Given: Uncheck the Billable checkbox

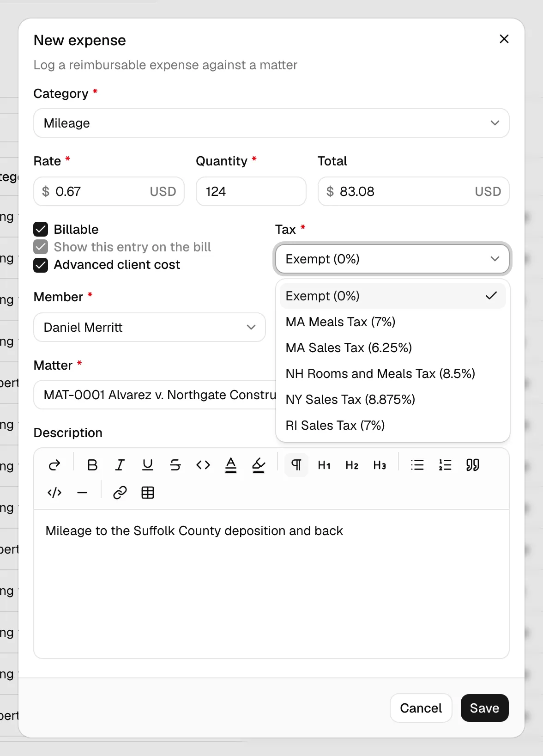Looking at the screenshot, I should click(41, 229).
